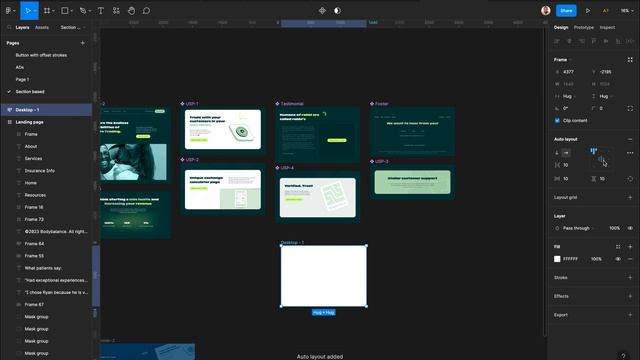Add a new fill
Image resolution: width=640 pixels, height=360 pixels.
(x=630, y=247)
